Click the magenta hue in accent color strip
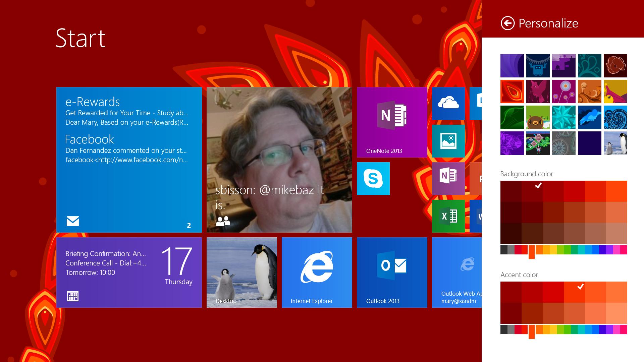Viewport: 644px width, 362px height. point(616,329)
